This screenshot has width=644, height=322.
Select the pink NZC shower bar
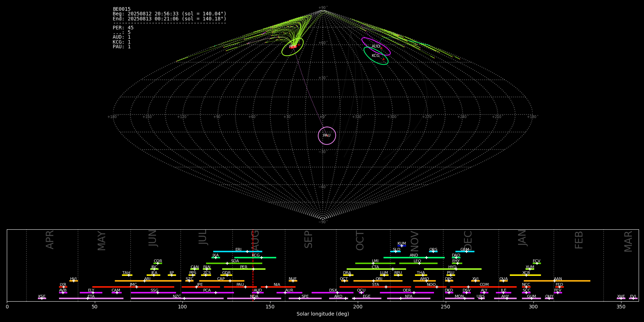pos(177,298)
